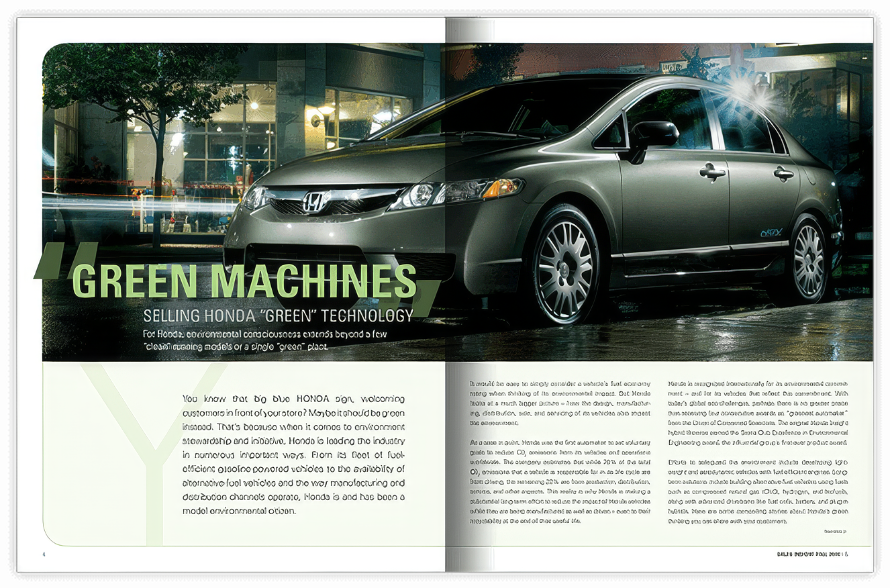Click the car's amber headlight assembly
The image size is (890, 588).
click(456, 193)
